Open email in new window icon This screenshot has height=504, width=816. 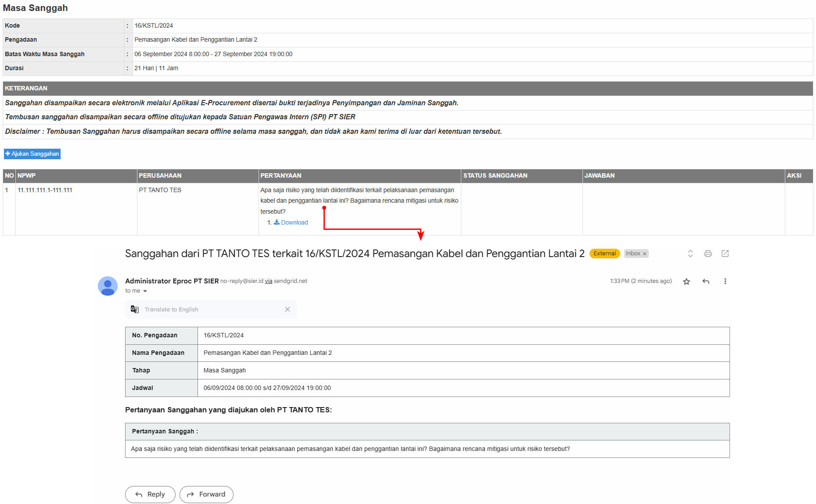pos(725,254)
